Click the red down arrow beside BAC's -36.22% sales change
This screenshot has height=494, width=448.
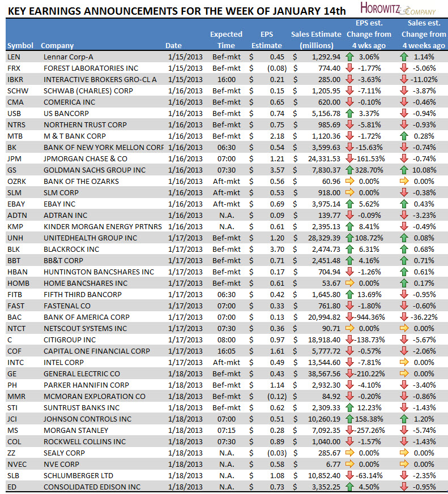coord(404,317)
